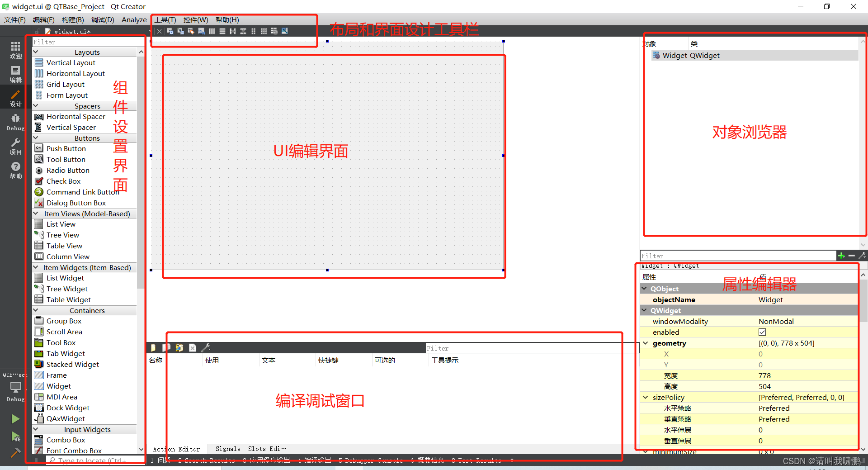Collapse the Input Widgets category
The image size is (868, 470).
click(x=36, y=429)
